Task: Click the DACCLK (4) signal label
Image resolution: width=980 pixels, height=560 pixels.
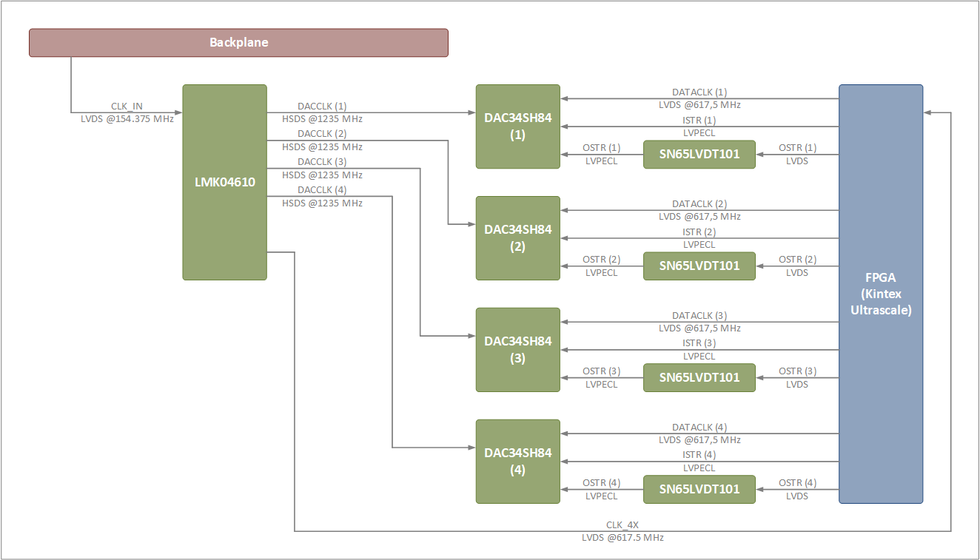Action: click(x=322, y=190)
